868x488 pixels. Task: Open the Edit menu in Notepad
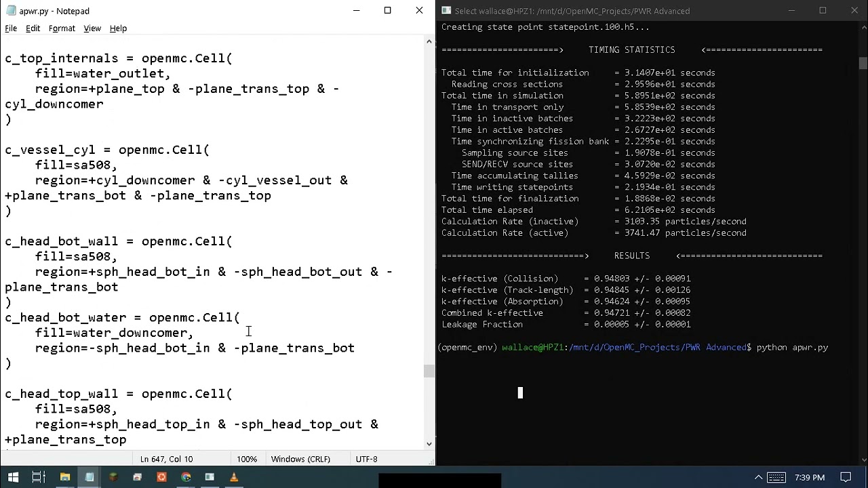click(x=33, y=28)
